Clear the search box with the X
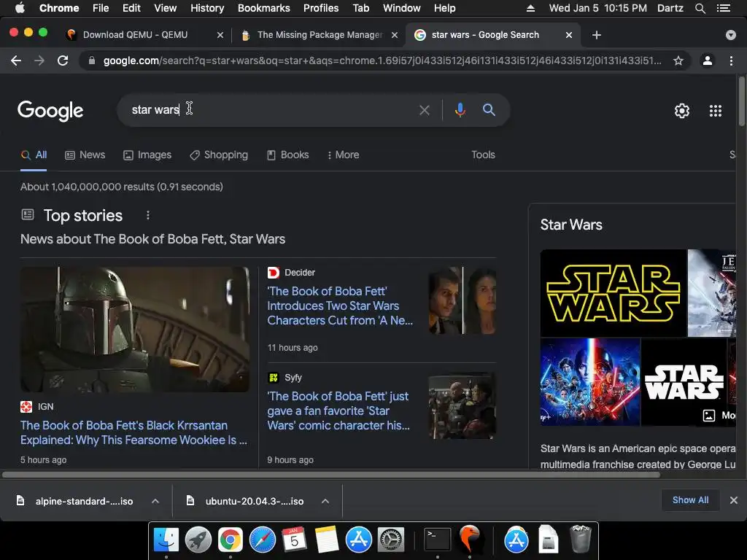Image resolution: width=747 pixels, height=560 pixels. click(425, 110)
